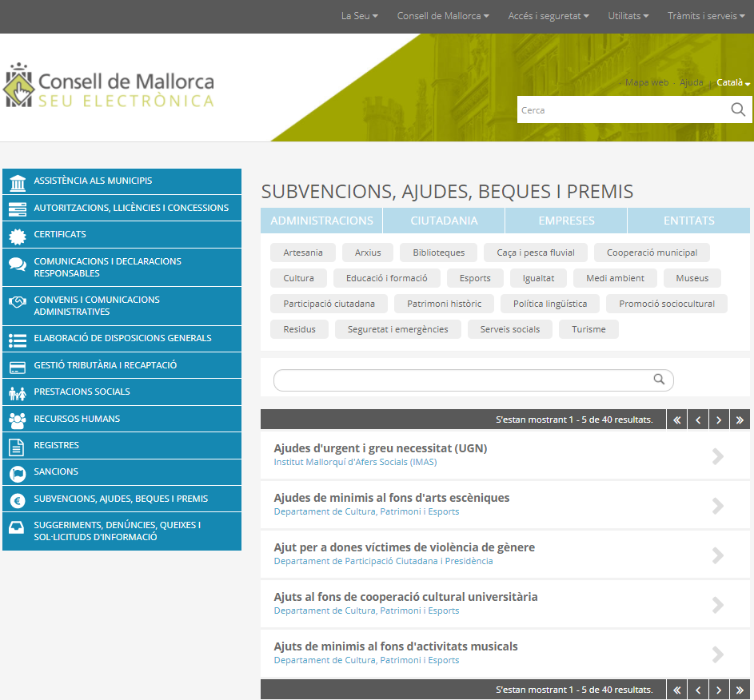Click magnifier in the subvencions filter search
The height and width of the screenshot is (700, 754).
point(659,380)
